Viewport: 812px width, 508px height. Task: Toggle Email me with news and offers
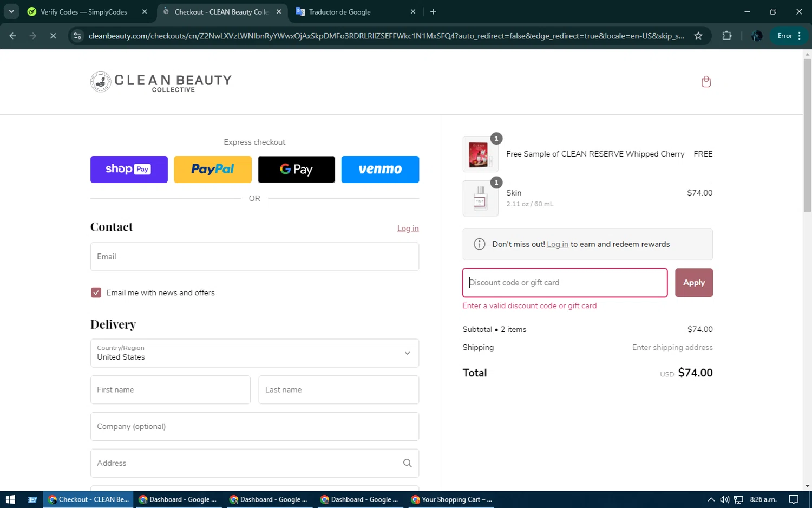[96, 292]
